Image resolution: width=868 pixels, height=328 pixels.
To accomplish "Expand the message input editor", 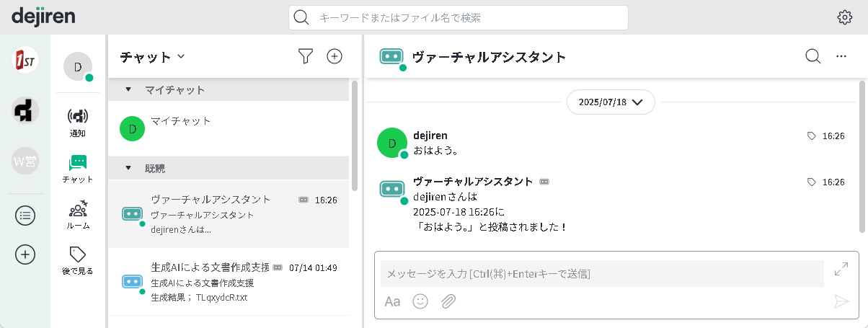I will [841, 269].
